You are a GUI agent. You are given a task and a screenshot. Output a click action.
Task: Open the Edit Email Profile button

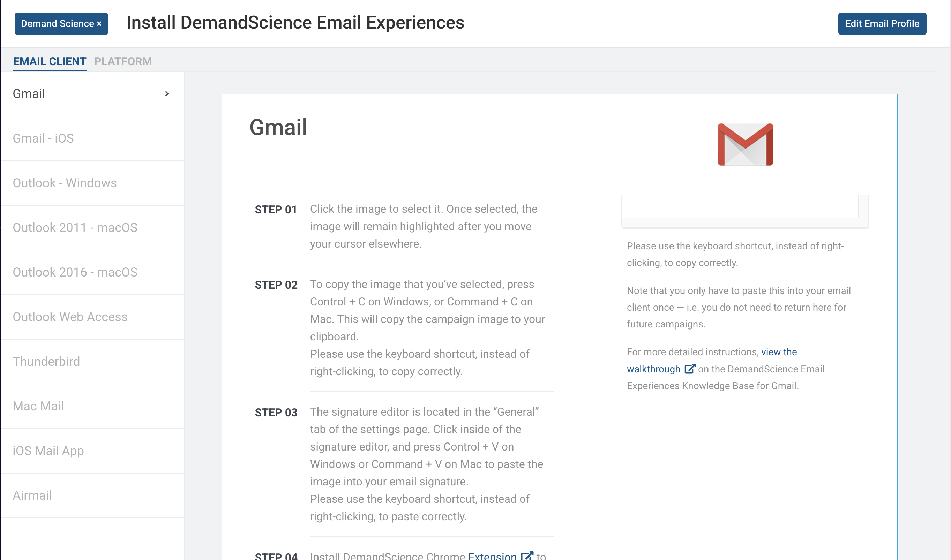(882, 23)
